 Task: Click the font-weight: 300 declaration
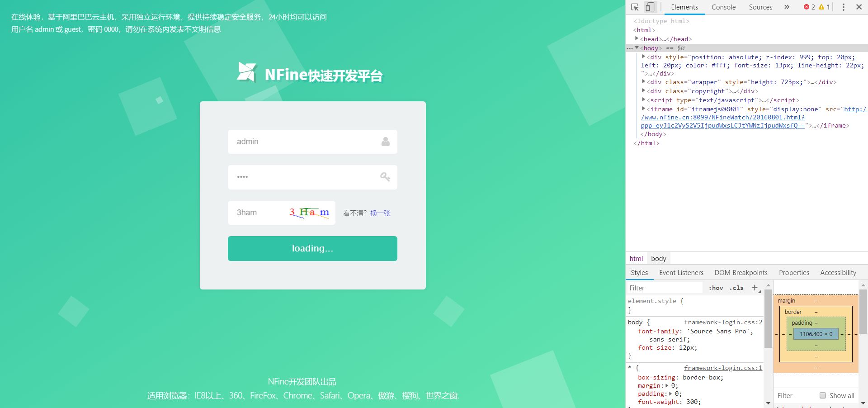tap(669, 402)
